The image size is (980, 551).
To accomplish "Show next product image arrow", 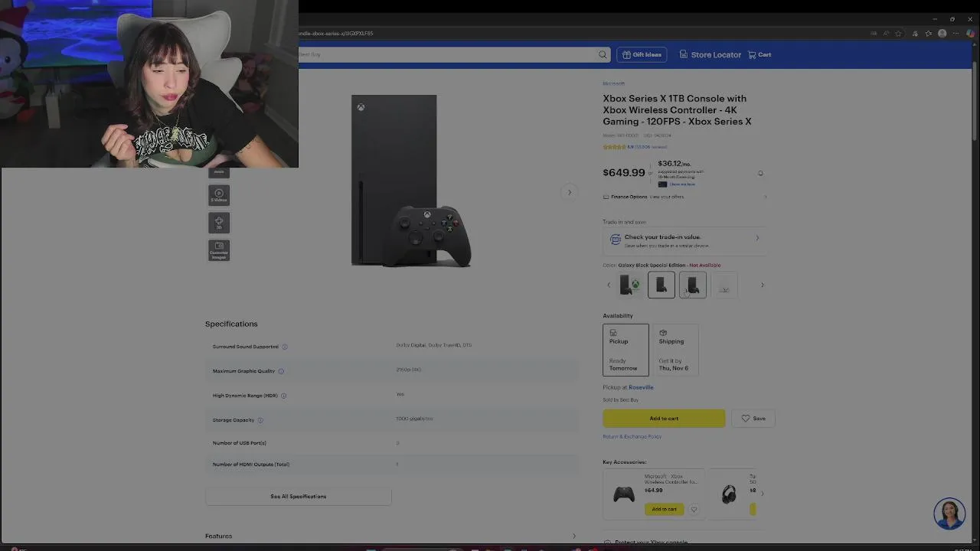I will click(x=570, y=192).
